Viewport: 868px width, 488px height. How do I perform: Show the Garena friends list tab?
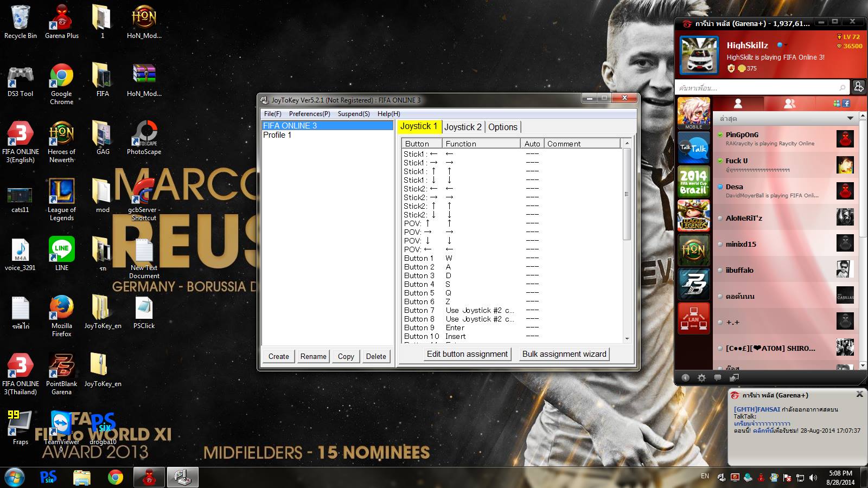(x=738, y=103)
